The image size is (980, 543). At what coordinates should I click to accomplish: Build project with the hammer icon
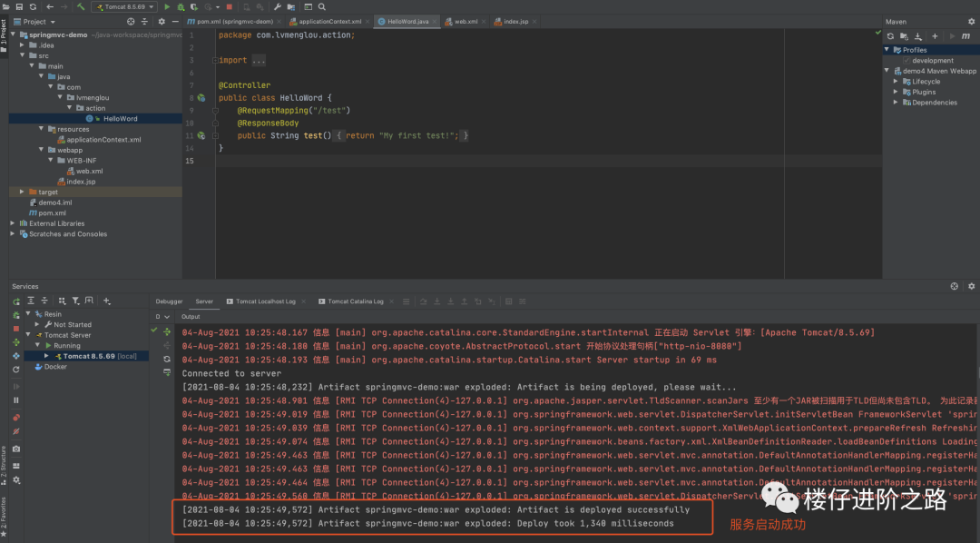(81, 7)
